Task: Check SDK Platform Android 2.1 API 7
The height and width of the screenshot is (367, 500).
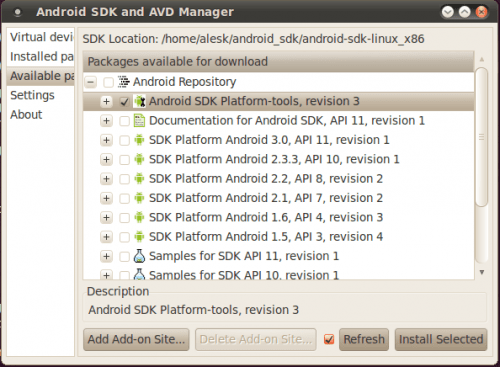Action: (124, 198)
